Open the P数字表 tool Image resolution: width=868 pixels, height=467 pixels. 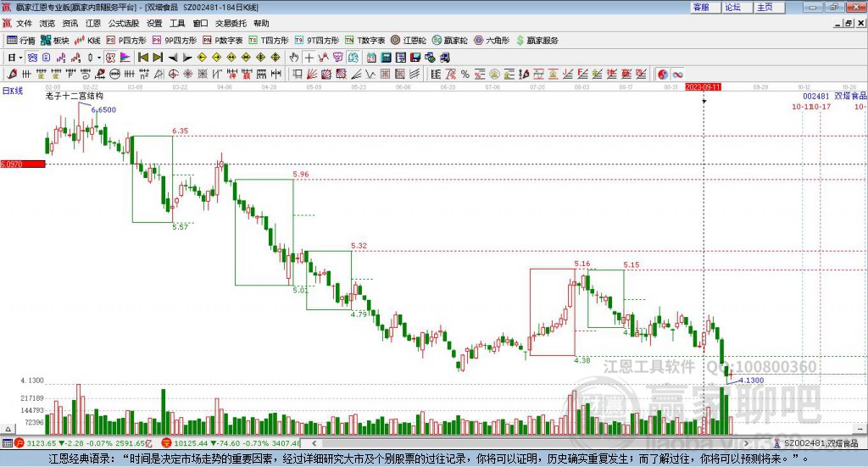pos(223,41)
